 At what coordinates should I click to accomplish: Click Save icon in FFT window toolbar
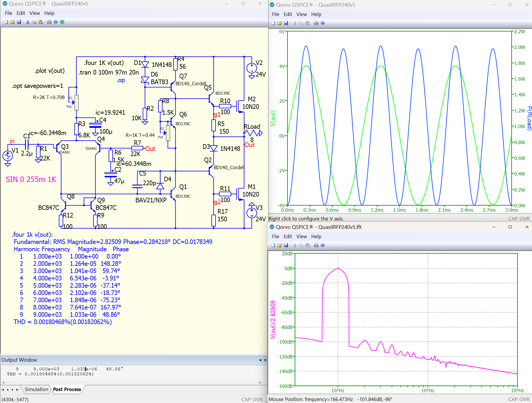tap(286, 245)
